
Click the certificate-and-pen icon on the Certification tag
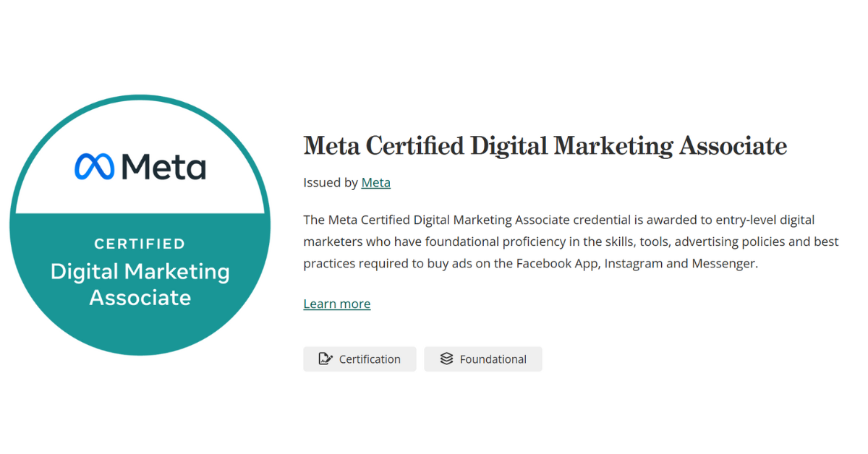325,359
